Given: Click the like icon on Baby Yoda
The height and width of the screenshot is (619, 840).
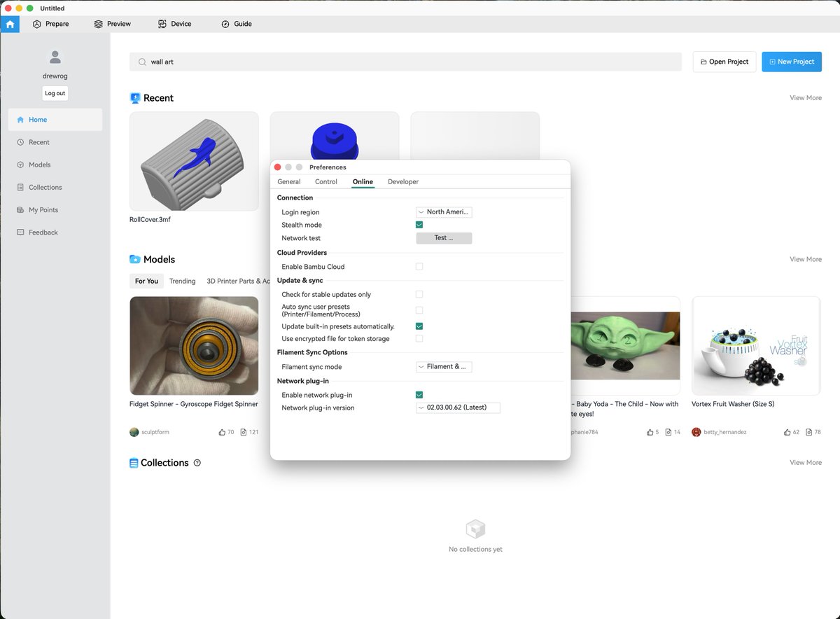Looking at the screenshot, I should coord(650,432).
